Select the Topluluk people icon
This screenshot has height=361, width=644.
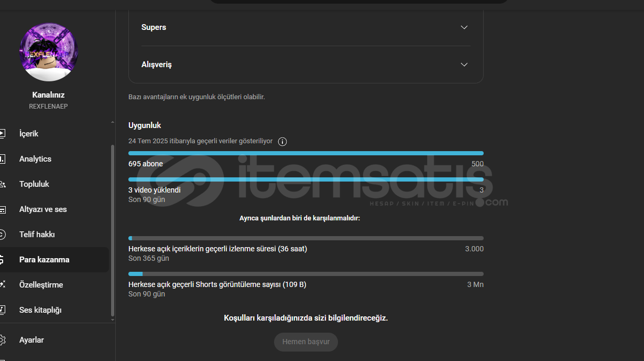tap(2, 184)
